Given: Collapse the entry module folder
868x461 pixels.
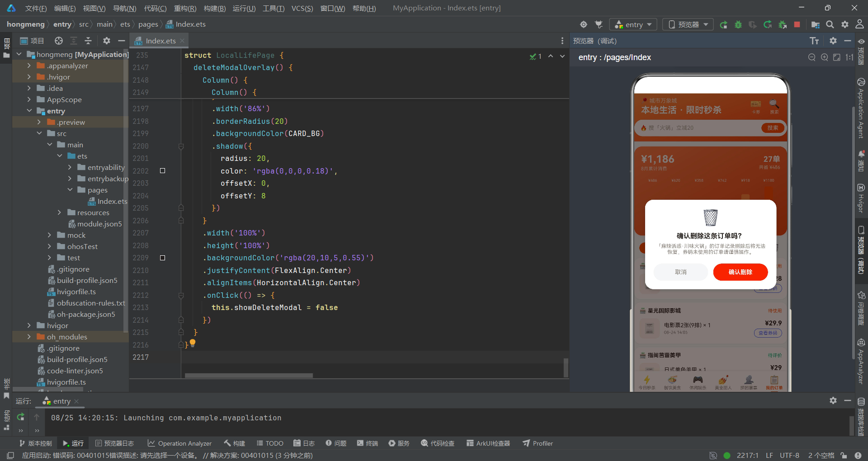Looking at the screenshot, I should coord(29,111).
